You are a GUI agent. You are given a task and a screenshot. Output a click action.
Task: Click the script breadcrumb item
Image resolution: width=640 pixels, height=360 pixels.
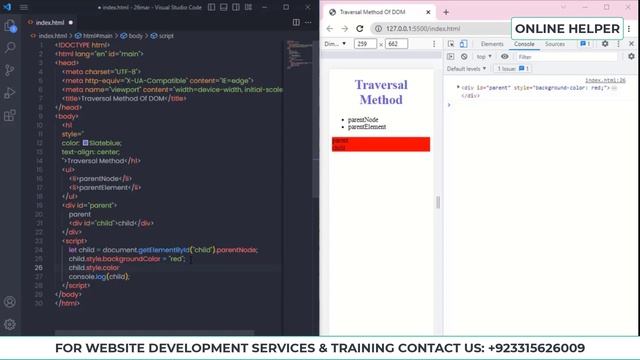click(162, 36)
